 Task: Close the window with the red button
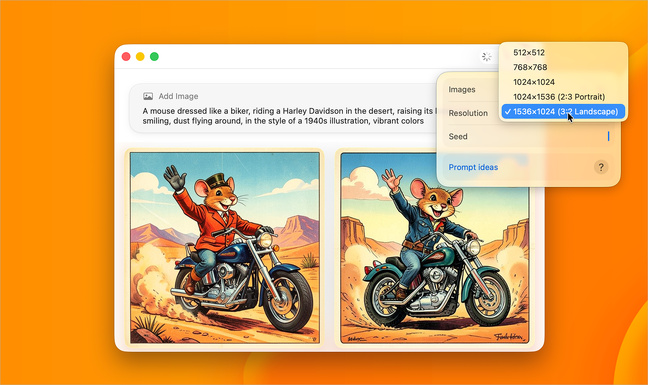[126, 57]
